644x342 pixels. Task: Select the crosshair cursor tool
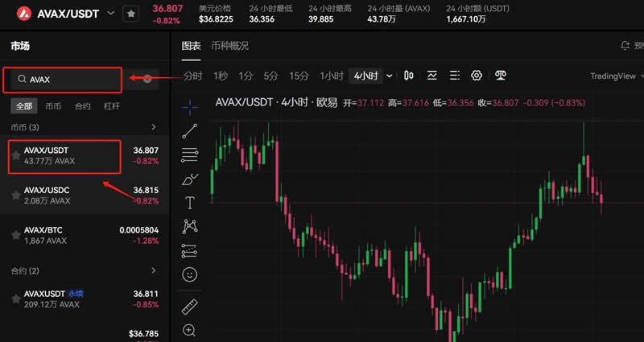tap(190, 105)
